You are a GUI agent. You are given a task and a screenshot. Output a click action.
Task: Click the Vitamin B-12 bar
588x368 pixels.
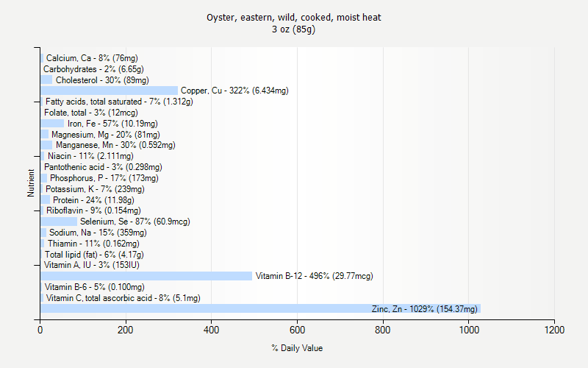146,276
